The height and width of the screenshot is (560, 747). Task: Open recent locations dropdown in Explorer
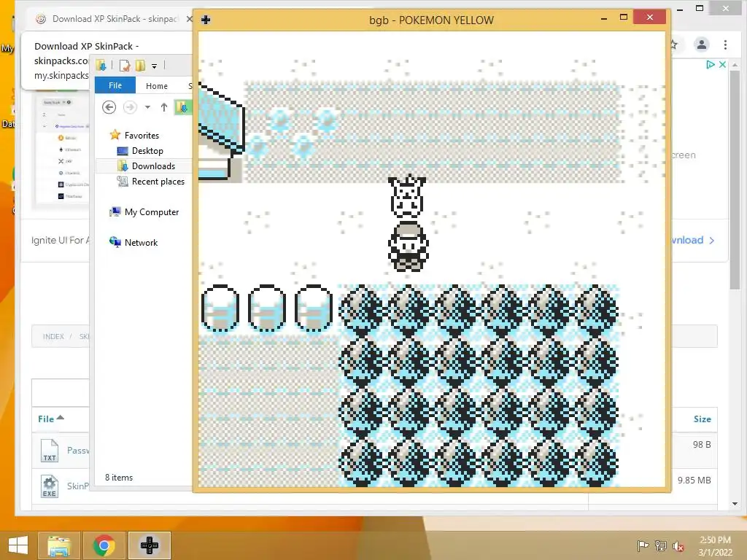pyautogui.click(x=147, y=107)
